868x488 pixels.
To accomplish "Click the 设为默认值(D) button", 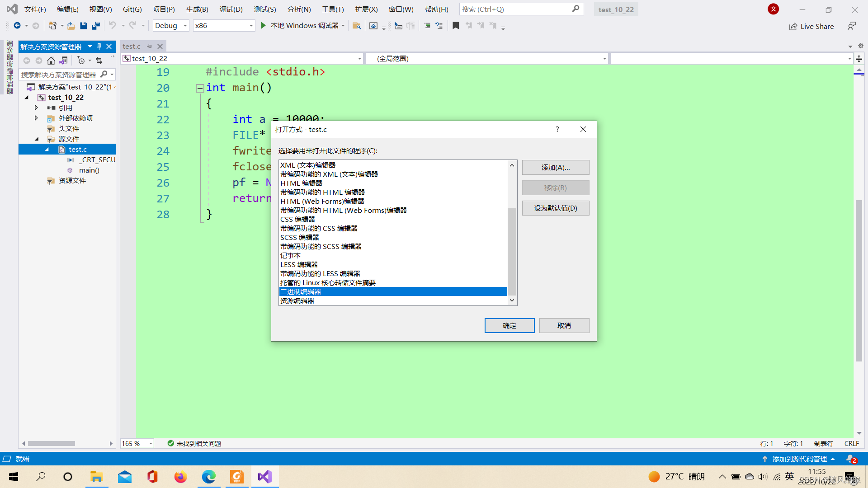I will tap(555, 208).
